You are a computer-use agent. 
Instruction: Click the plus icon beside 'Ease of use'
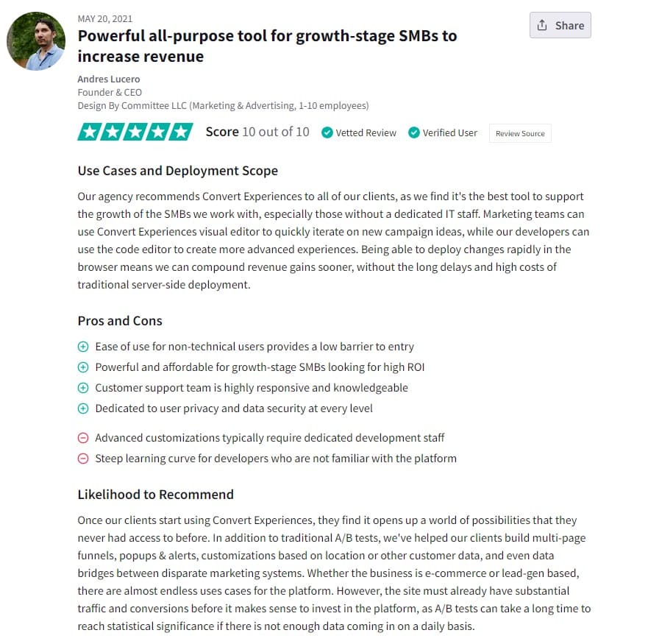coord(83,347)
